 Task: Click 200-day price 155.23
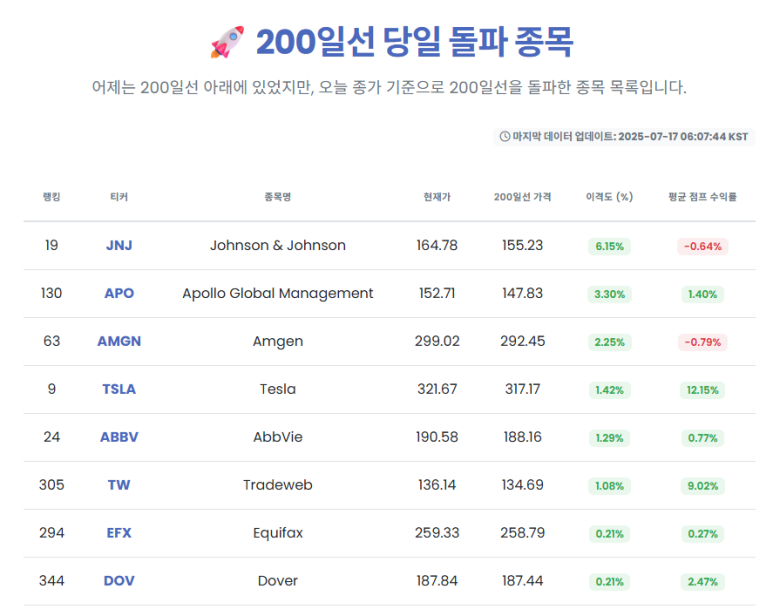523,245
